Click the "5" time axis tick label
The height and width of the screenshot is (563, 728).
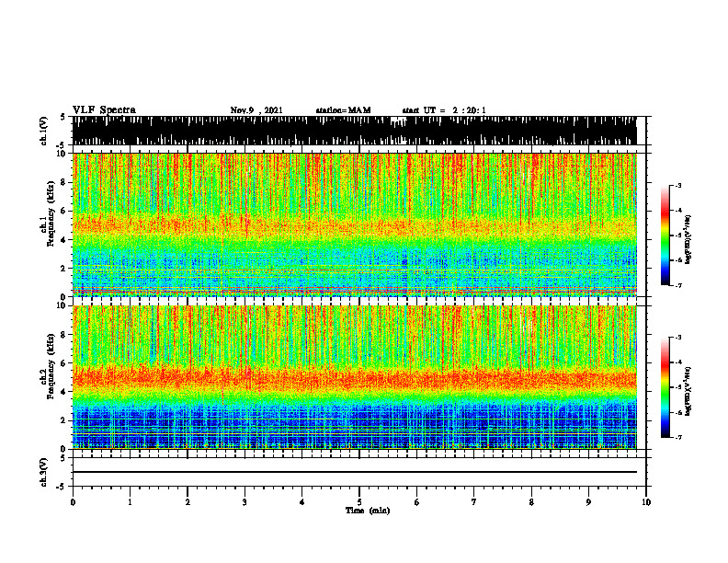tap(359, 502)
